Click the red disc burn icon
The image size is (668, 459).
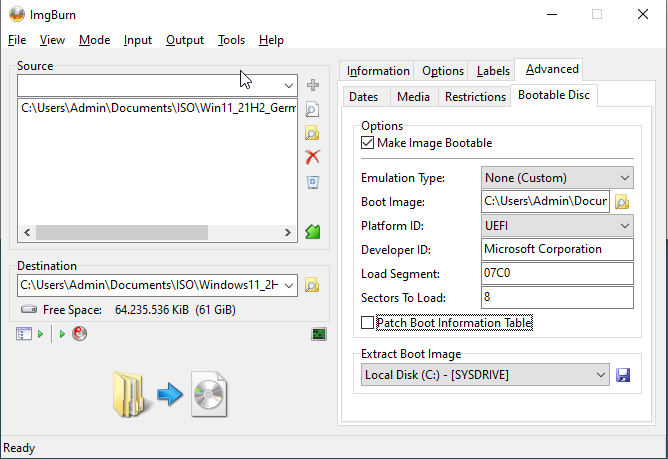pos(79,333)
